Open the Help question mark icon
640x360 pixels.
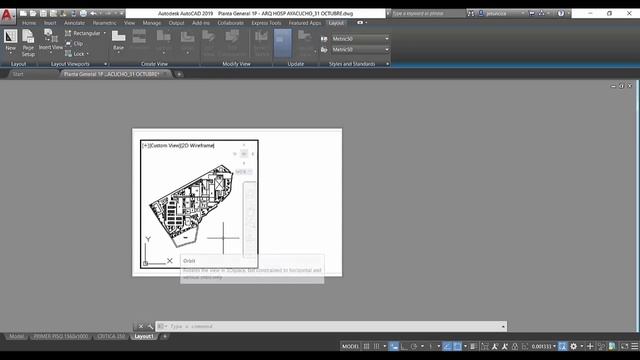(x=561, y=13)
